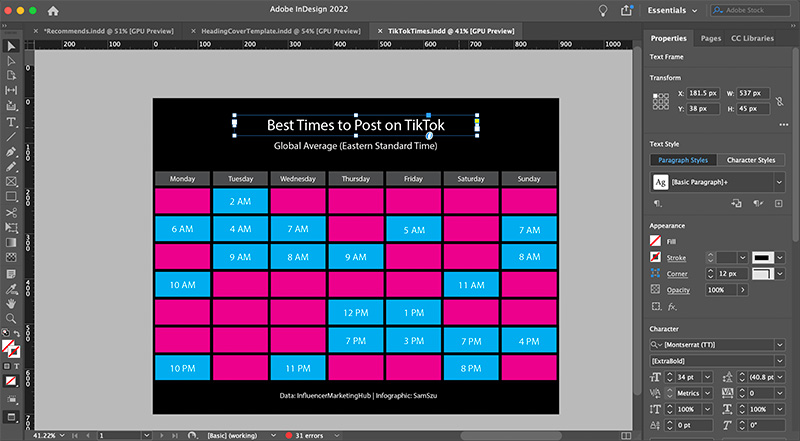Open the 34 pt font size dropdown

coord(708,378)
